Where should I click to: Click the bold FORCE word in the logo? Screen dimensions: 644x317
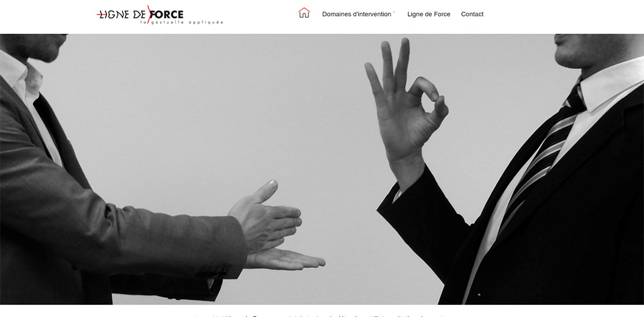tap(167, 15)
